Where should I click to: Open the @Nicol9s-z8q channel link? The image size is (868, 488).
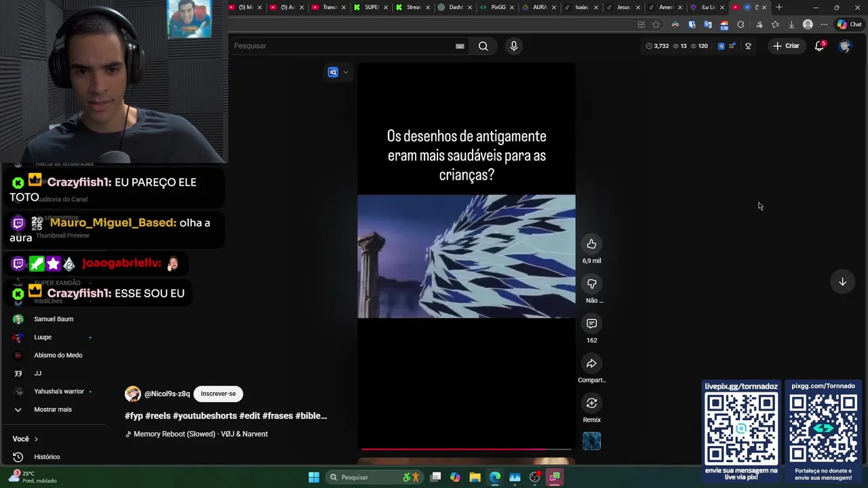[167, 394]
